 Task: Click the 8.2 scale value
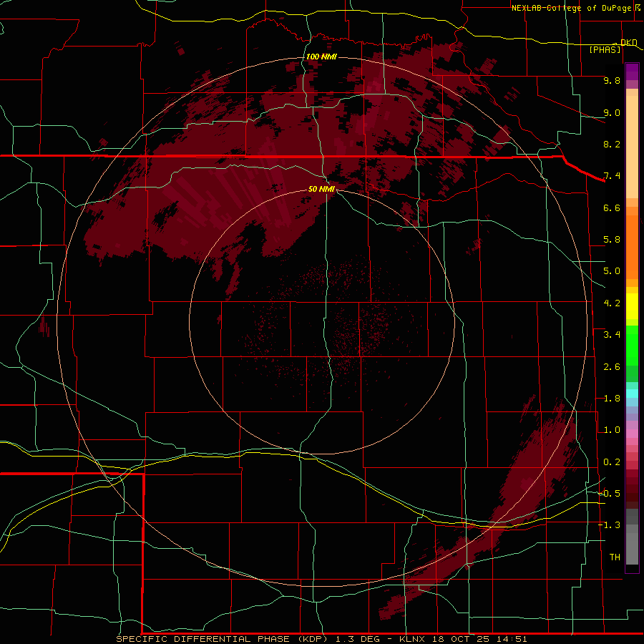pyautogui.click(x=612, y=144)
